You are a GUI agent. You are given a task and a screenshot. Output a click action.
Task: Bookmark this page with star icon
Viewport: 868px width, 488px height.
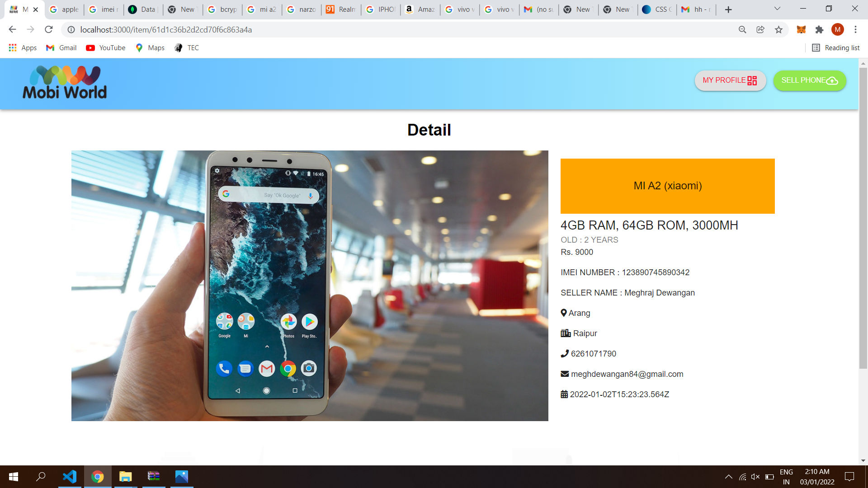pos(778,30)
